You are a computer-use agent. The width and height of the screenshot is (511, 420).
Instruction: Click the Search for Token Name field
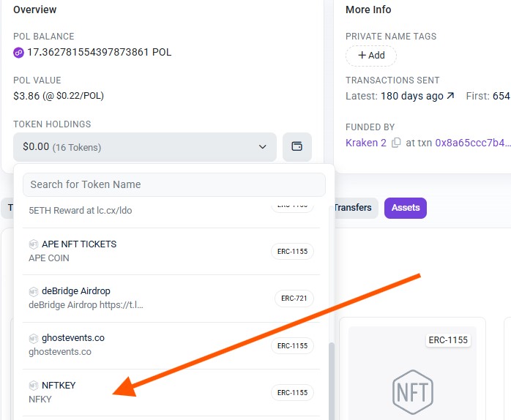pyautogui.click(x=174, y=184)
